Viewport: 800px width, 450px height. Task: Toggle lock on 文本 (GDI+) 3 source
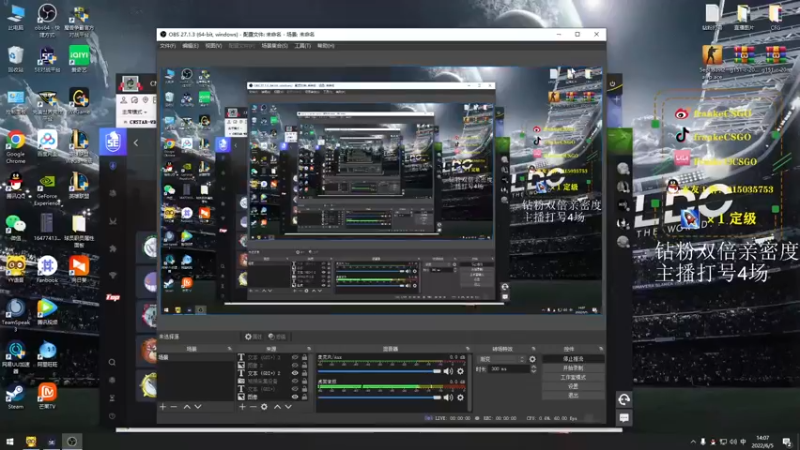point(305,357)
